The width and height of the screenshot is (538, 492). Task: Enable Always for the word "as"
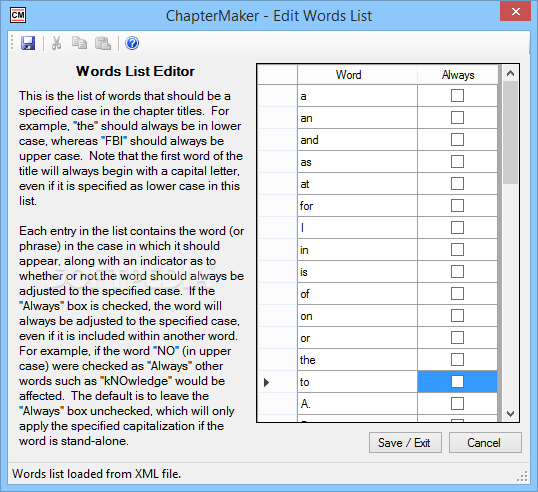457,162
